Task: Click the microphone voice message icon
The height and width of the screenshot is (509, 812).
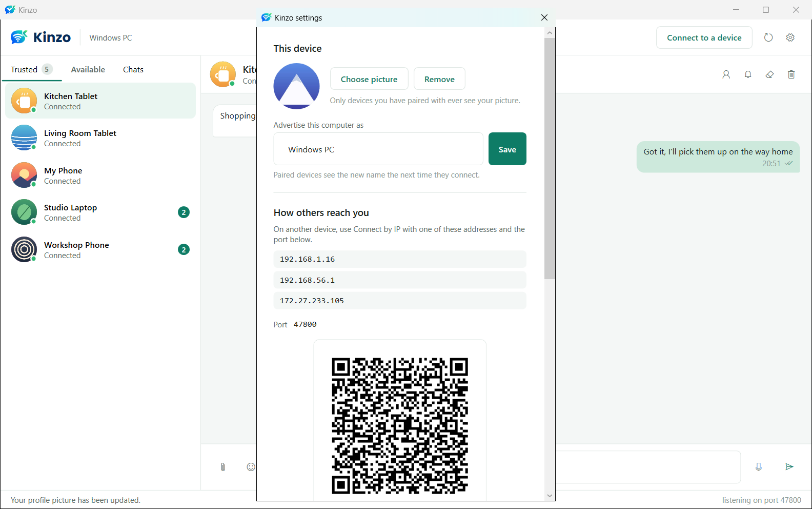Action: point(759,467)
